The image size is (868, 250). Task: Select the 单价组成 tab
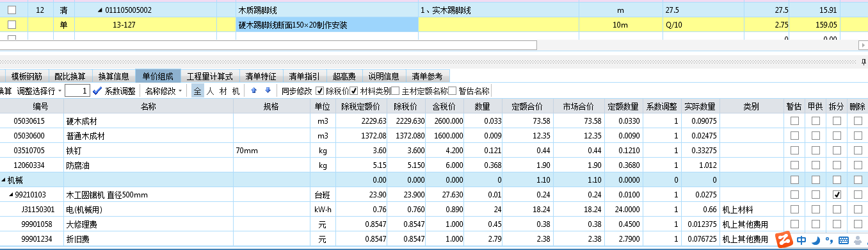coord(157,76)
